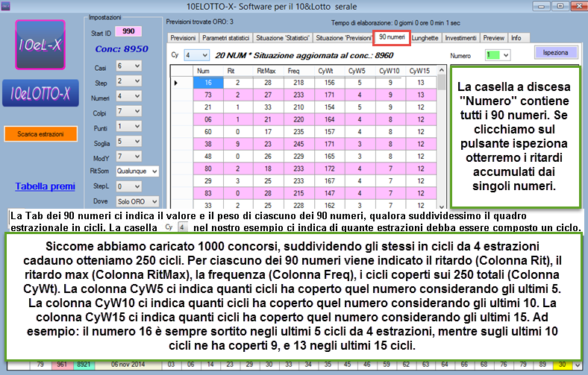Click CyWt value 172 in row 80
Viewport: 588px width, 375px height.
click(x=330, y=168)
